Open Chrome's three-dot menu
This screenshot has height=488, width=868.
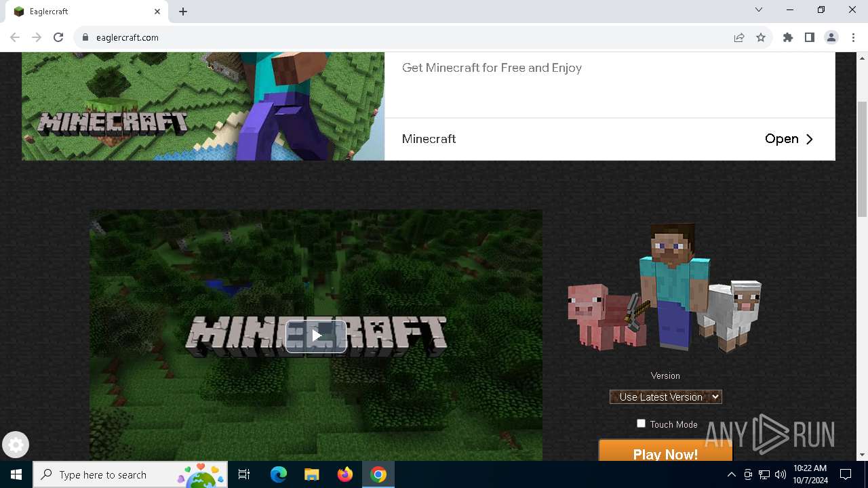[853, 37]
